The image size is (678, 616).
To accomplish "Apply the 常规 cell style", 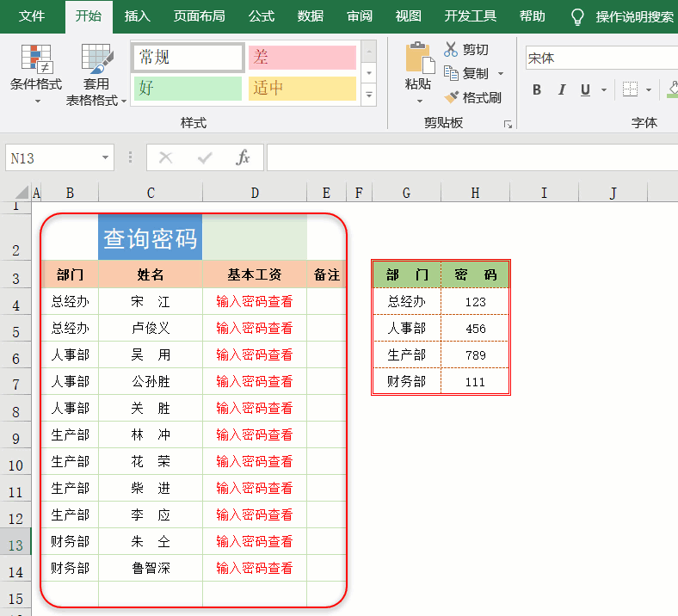I will 188,58.
